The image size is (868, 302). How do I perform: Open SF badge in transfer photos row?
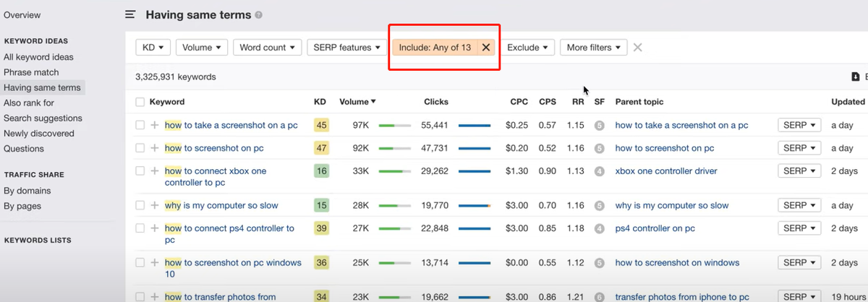click(599, 297)
